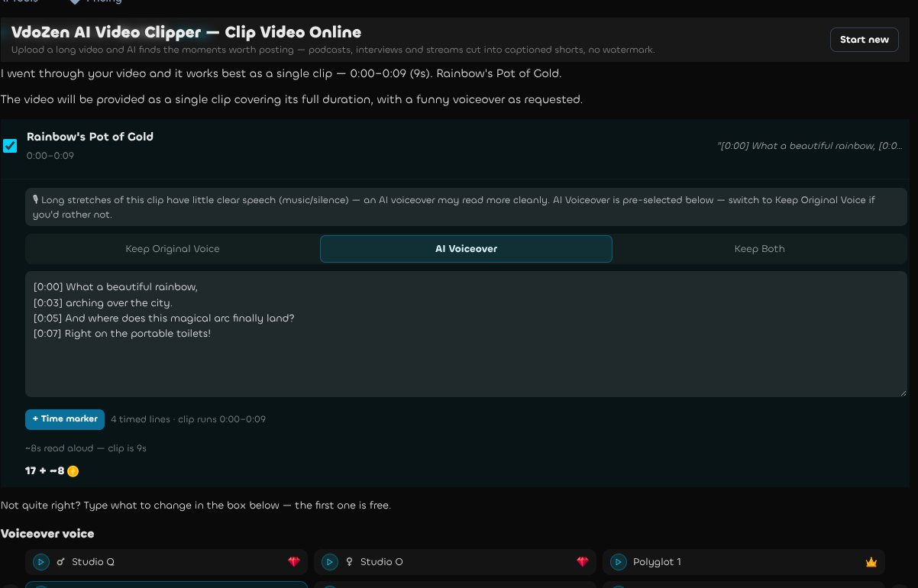
Task: Select the AI Voiceover option
Action: pos(466,249)
